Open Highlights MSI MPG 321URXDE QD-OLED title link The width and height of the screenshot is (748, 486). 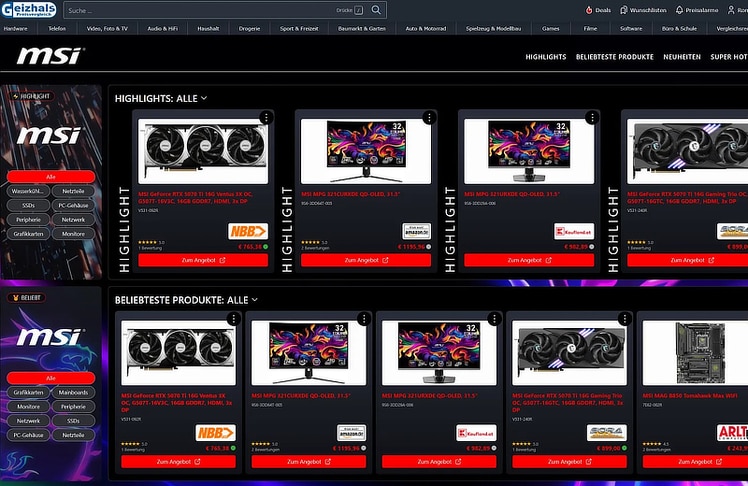pos(512,194)
